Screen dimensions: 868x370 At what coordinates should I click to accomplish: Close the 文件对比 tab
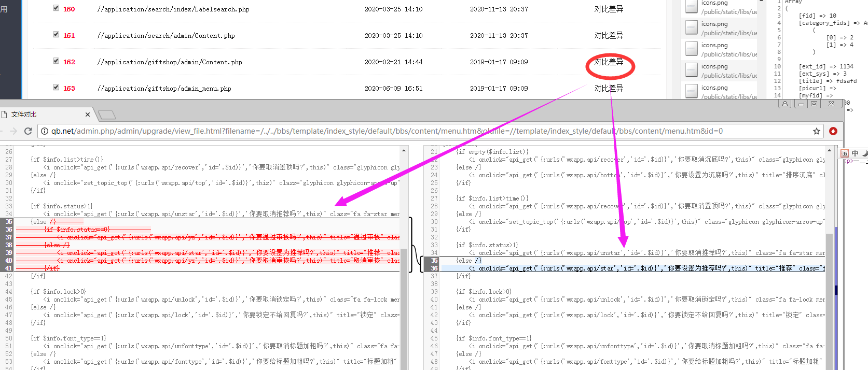[x=87, y=115]
